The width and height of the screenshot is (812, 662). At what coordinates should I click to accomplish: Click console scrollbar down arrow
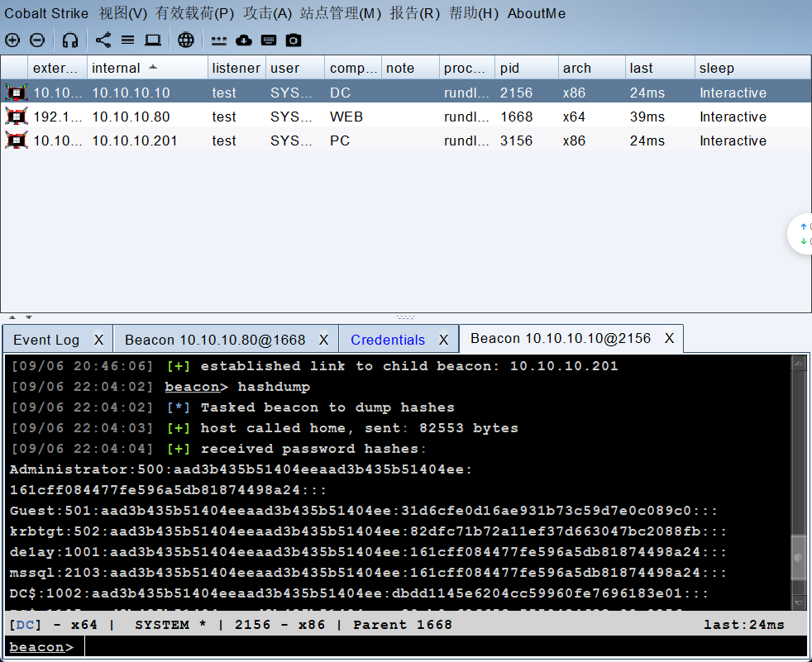tap(799, 603)
